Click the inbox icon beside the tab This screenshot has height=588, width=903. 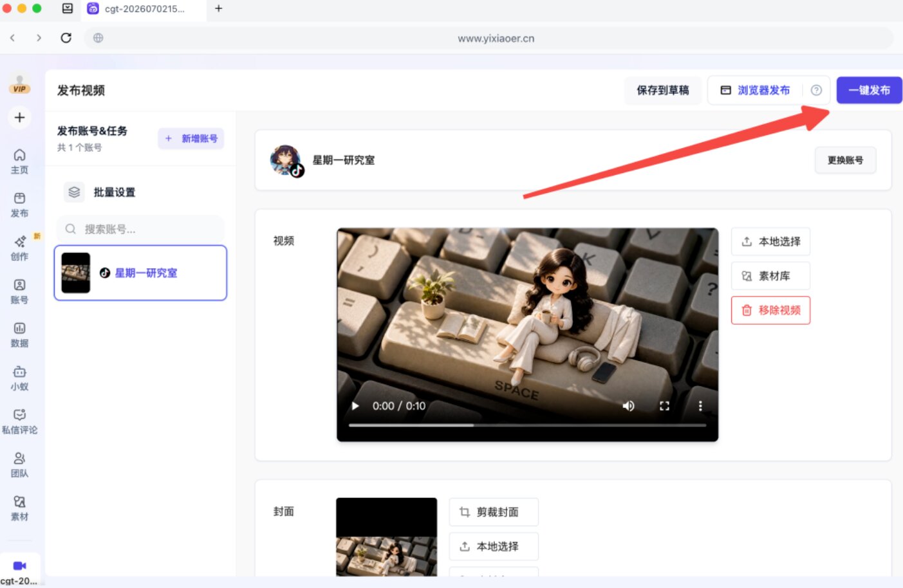[68, 8]
